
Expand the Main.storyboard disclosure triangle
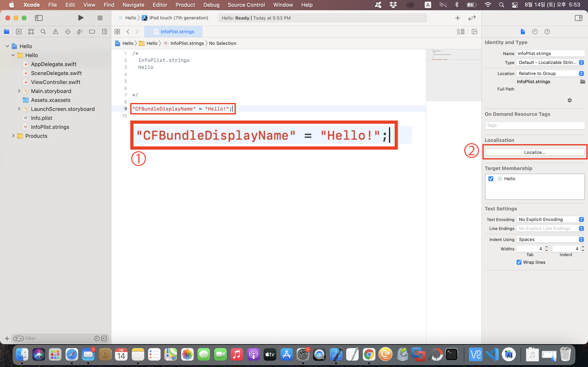[19, 91]
